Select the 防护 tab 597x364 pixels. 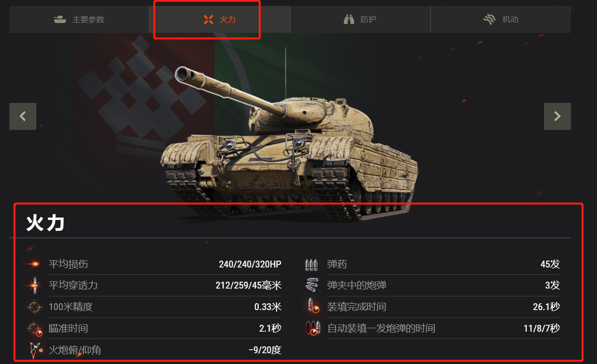click(x=360, y=20)
